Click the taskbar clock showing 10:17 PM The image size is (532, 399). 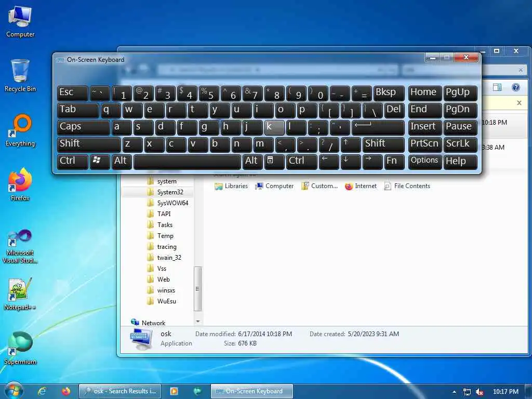pyautogui.click(x=506, y=392)
